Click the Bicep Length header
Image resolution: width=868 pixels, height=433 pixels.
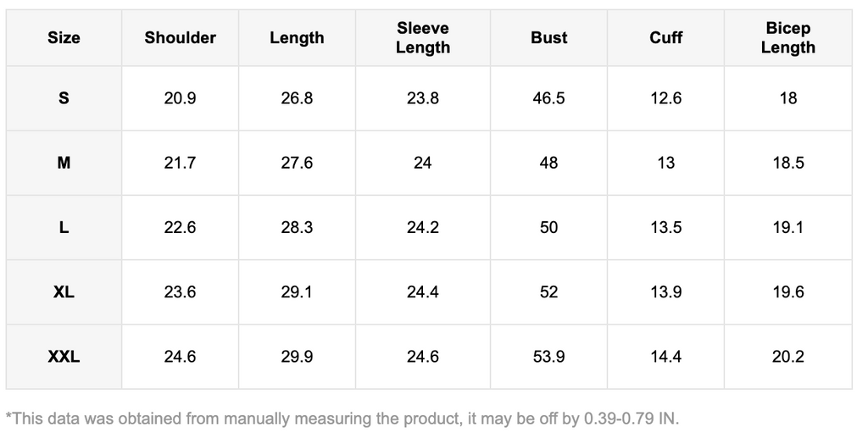click(x=787, y=38)
